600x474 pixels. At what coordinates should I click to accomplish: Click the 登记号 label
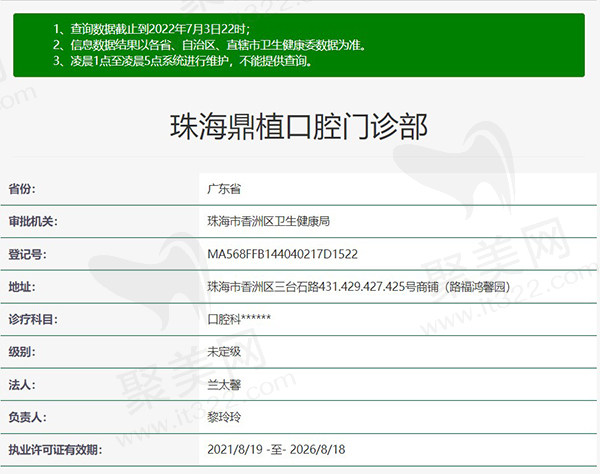(x=28, y=254)
